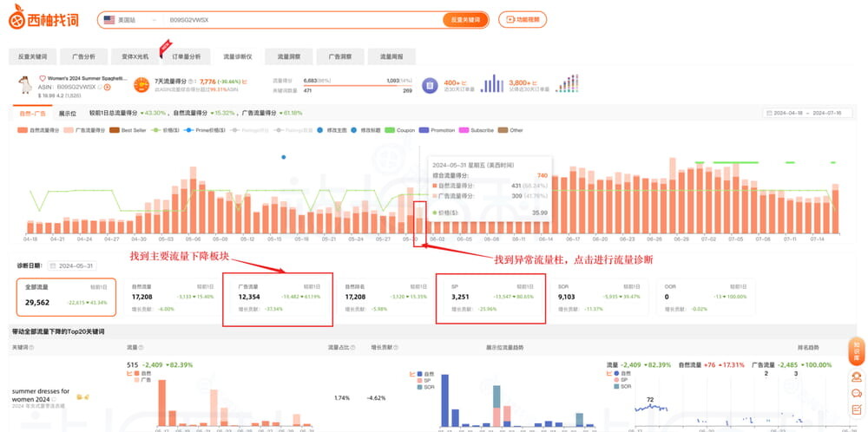Click the product thumbnail image
Image resolution: width=868 pixels, height=432 pixels.
tap(24, 85)
